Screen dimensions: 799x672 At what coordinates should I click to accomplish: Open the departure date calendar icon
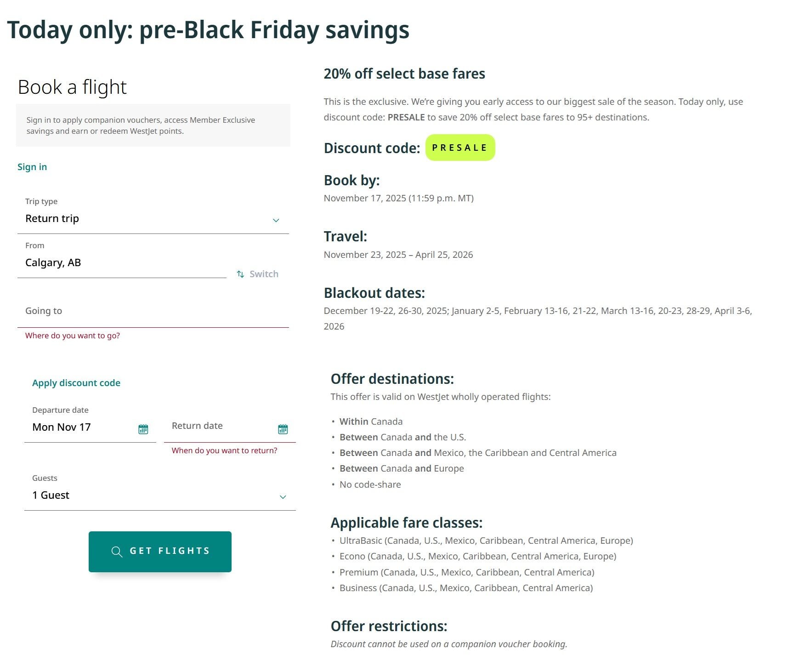point(143,429)
